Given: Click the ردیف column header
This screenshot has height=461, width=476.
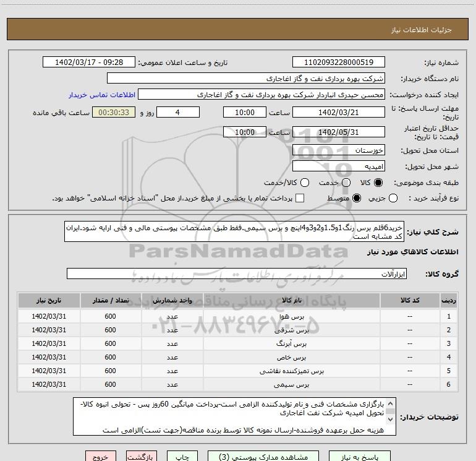Looking at the screenshot, I should click(x=449, y=300).
